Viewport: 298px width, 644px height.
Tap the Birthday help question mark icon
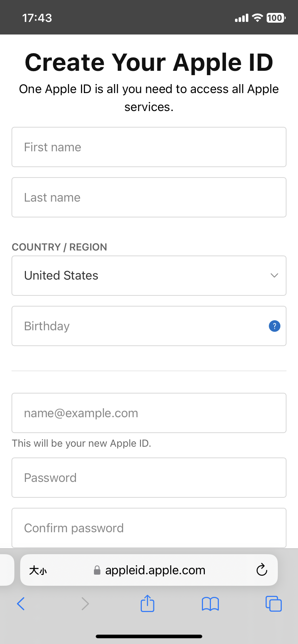pos(275,326)
